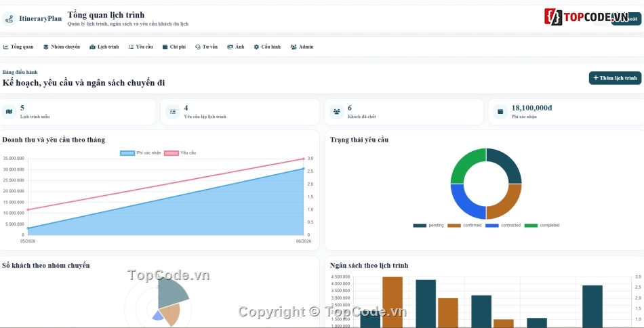Click the '35.000.000' axis value
Screen dimensions: 644x328
coord(14,159)
